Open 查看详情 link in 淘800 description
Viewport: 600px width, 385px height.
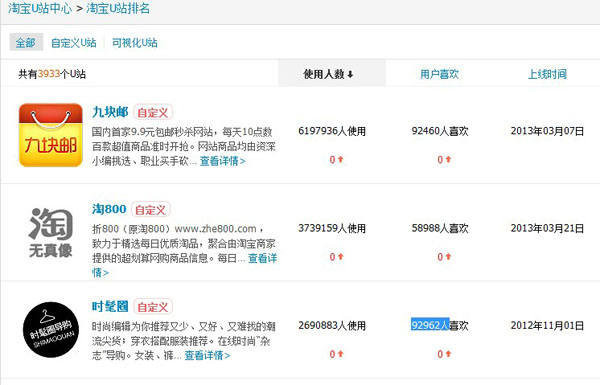[x=262, y=258]
